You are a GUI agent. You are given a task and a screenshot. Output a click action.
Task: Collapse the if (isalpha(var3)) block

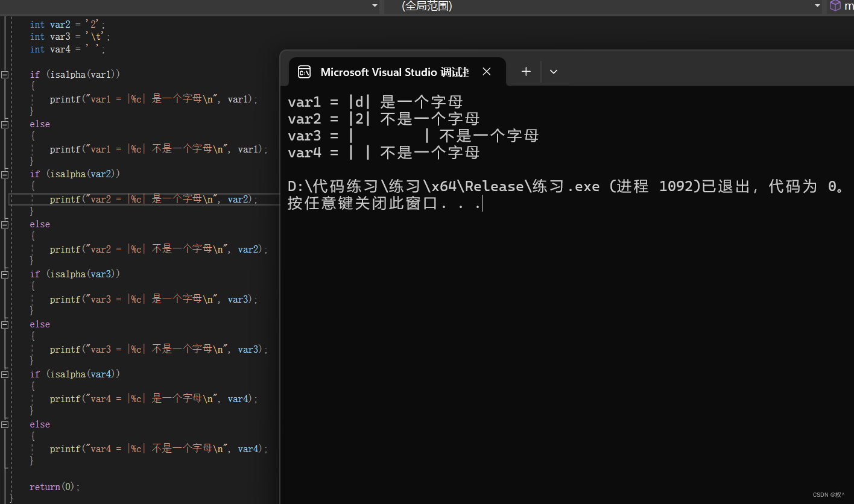tap(5, 275)
